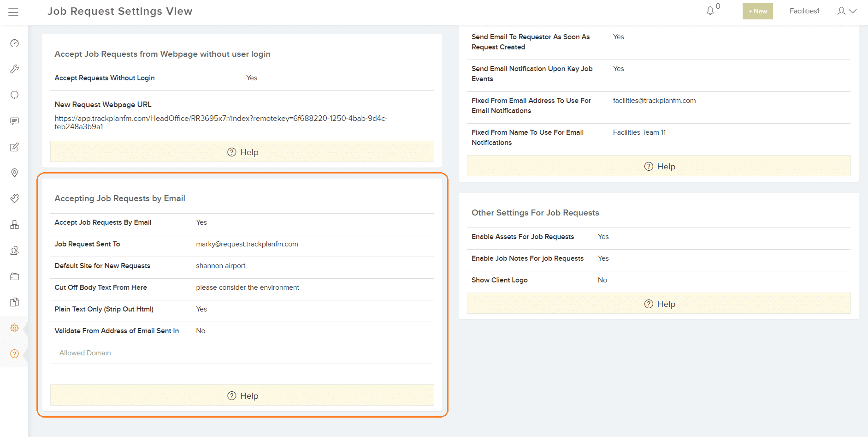
Task: Click the + New button
Action: 757,11
